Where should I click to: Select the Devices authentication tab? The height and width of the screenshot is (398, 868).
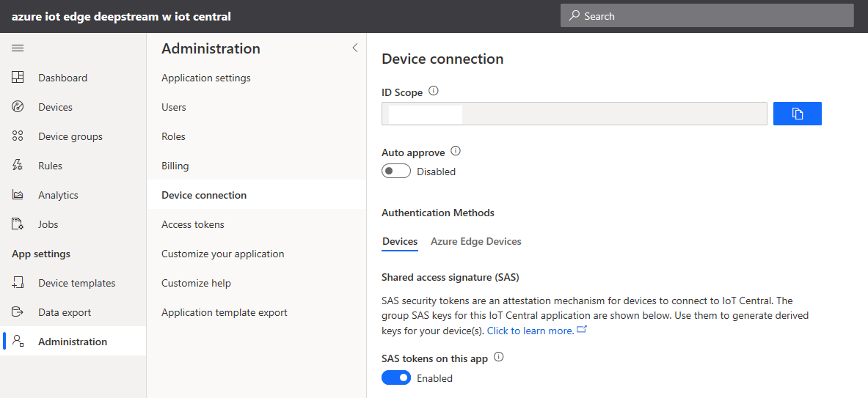[x=400, y=241]
